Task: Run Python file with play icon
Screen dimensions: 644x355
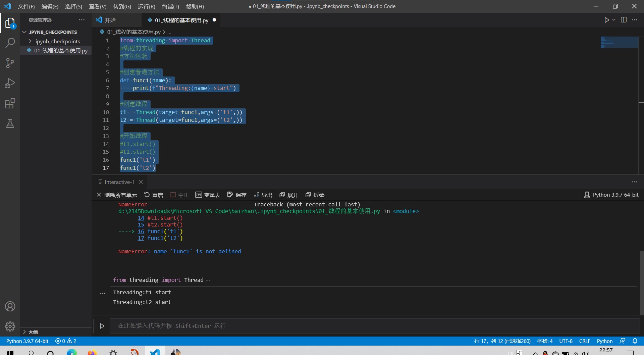Action: click(x=606, y=20)
